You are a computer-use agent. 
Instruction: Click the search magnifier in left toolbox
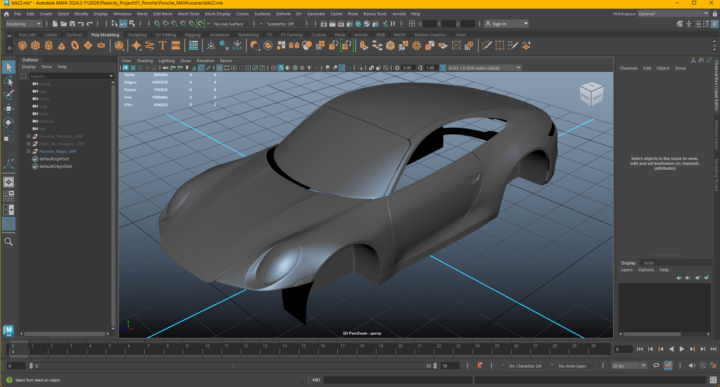(x=8, y=241)
